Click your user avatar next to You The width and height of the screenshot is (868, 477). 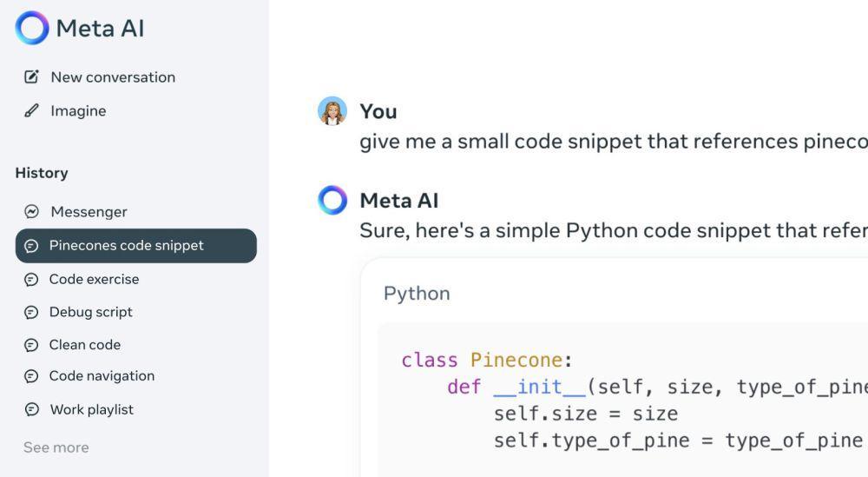[x=332, y=111]
